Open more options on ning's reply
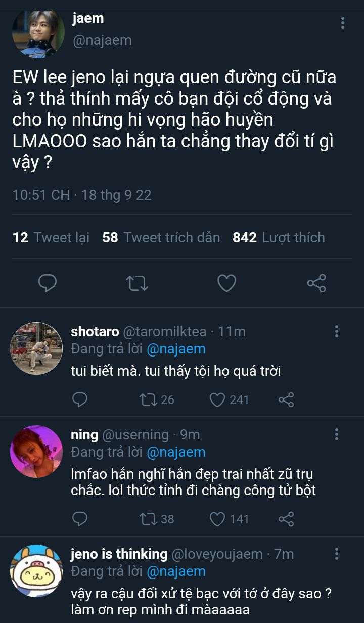The width and height of the screenshot is (364, 623). click(x=337, y=434)
